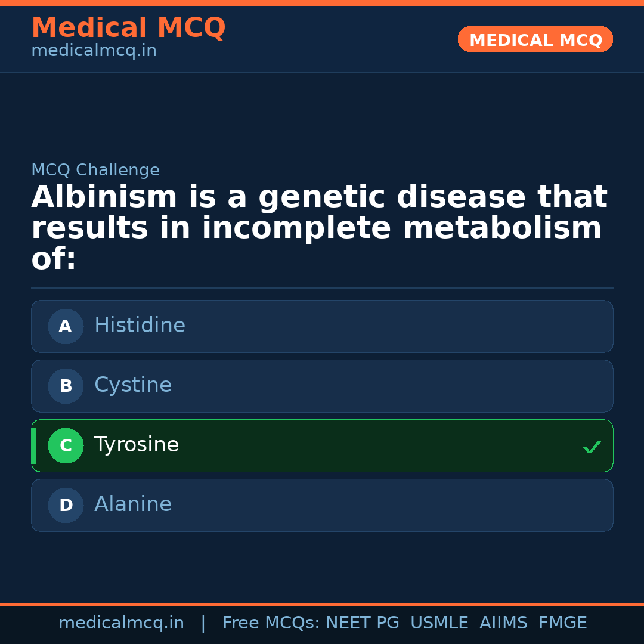Image resolution: width=644 pixels, height=644 pixels.
Task: Click the orange MEDICAL MCQ badge
Action: tap(535, 39)
